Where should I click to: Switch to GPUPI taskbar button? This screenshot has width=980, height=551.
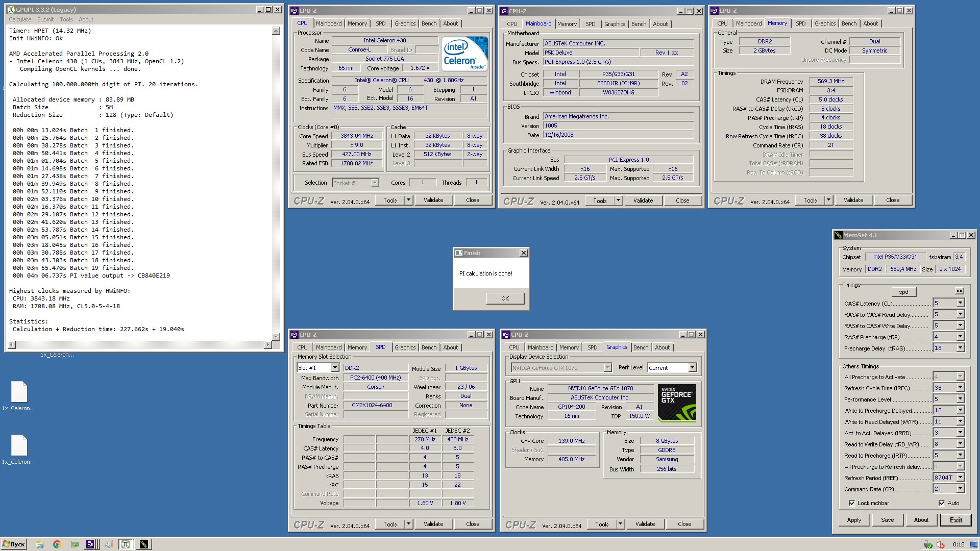[126, 544]
